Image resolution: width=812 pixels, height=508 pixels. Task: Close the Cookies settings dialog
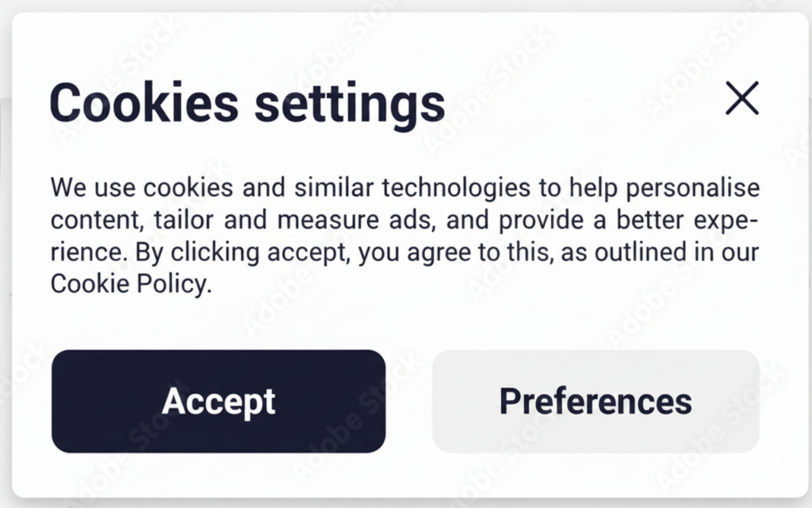pyautogui.click(x=741, y=98)
